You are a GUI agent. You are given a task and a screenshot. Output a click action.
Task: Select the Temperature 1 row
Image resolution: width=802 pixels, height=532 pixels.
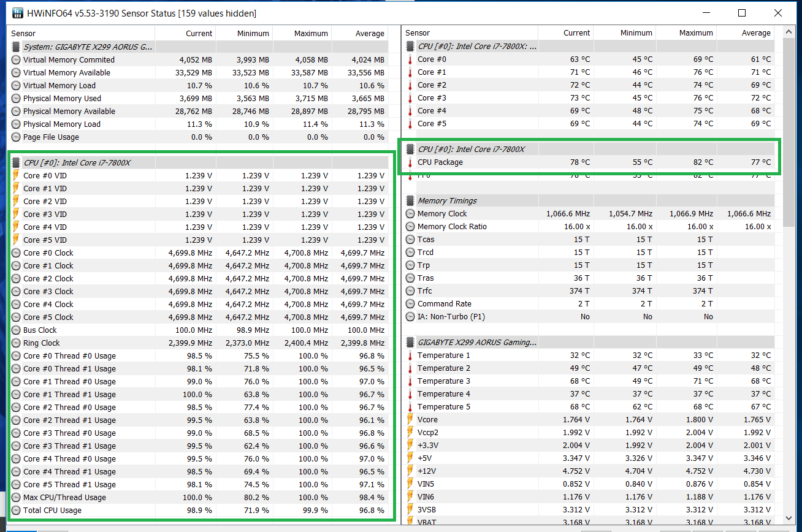click(x=589, y=355)
